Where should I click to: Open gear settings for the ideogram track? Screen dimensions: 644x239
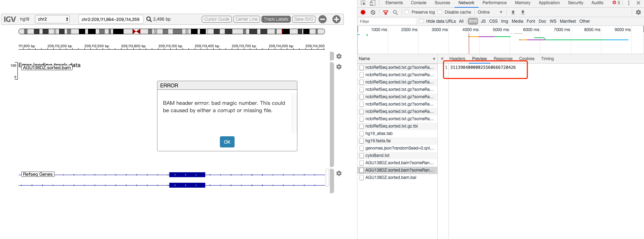click(339, 56)
